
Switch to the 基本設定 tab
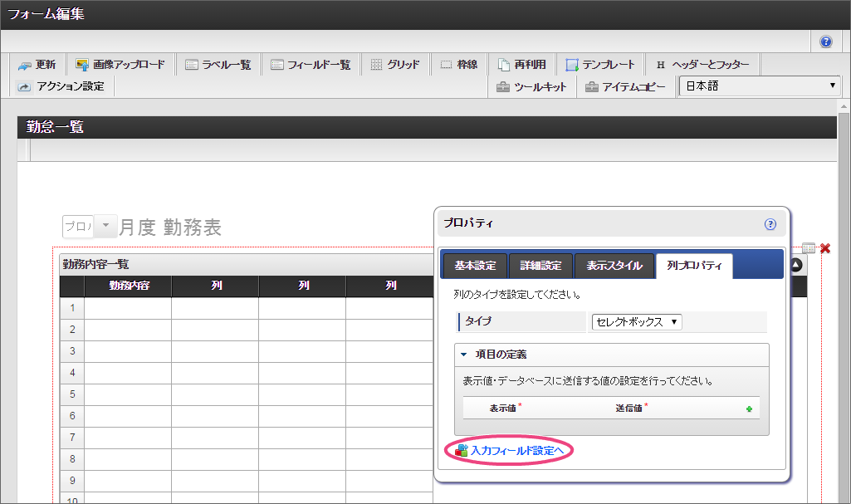point(474,266)
